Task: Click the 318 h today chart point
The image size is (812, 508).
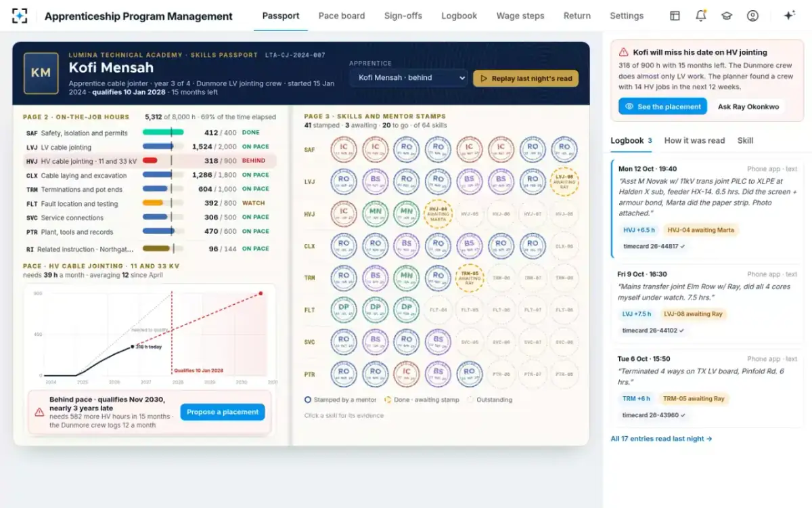Action: (132, 347)
